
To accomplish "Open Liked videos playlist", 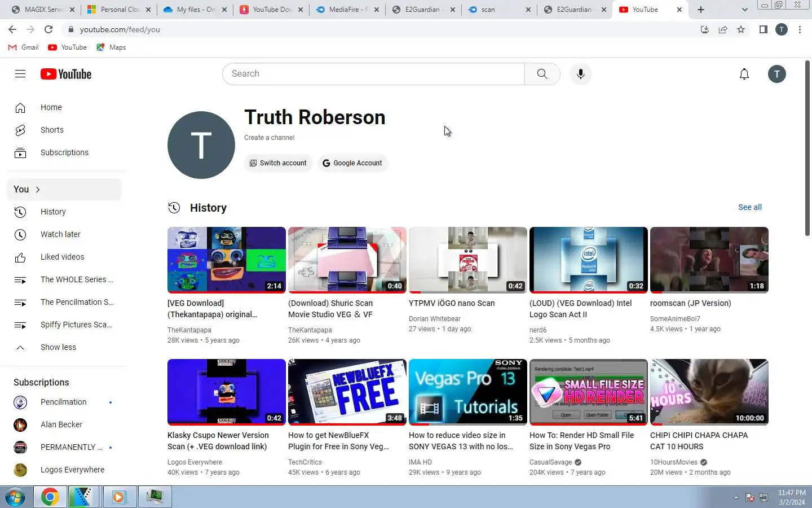I will coord(64,257).
